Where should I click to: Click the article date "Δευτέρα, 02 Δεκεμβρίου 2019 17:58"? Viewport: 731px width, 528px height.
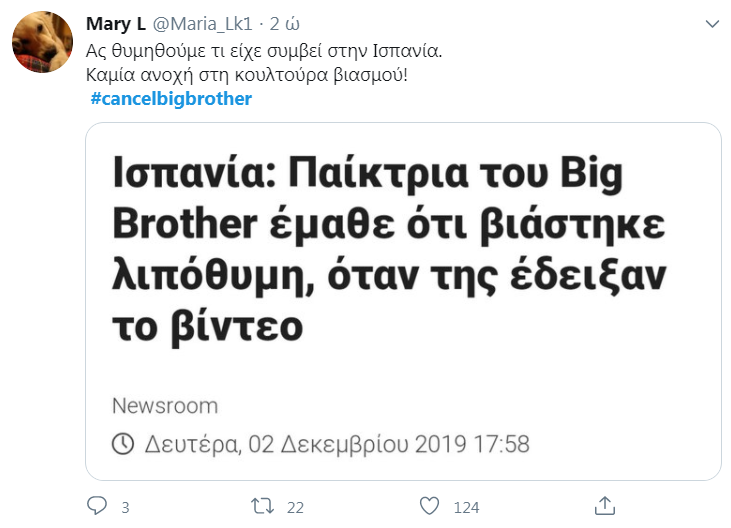[x=337, y=443]
